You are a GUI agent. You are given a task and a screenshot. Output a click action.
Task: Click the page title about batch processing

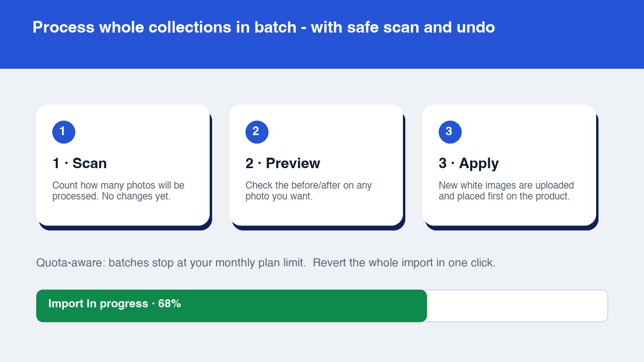pos(264,27)
